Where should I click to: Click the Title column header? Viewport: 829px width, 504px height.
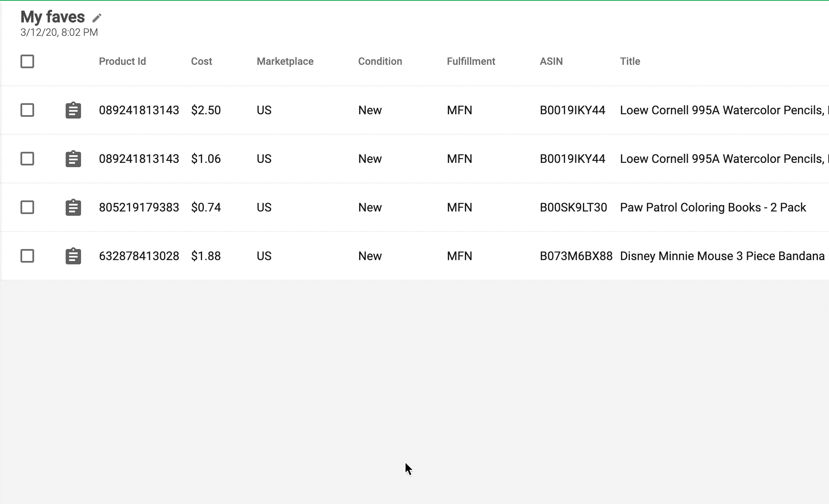[x=630, y=61]
